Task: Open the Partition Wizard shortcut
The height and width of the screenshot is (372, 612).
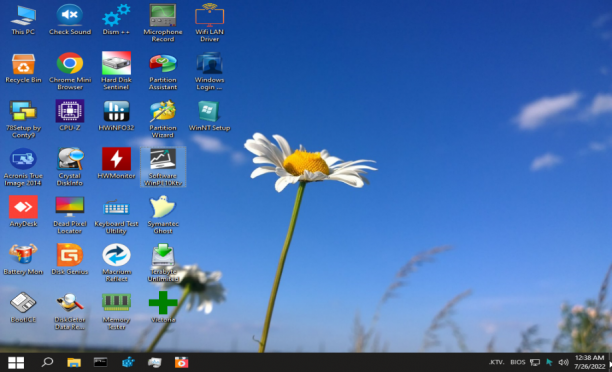Action: pos(163,118)
